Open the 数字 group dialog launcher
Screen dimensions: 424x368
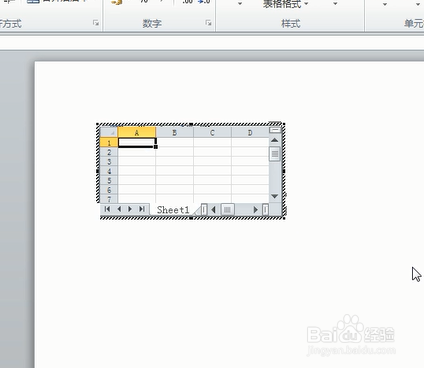tap(208, 23)
